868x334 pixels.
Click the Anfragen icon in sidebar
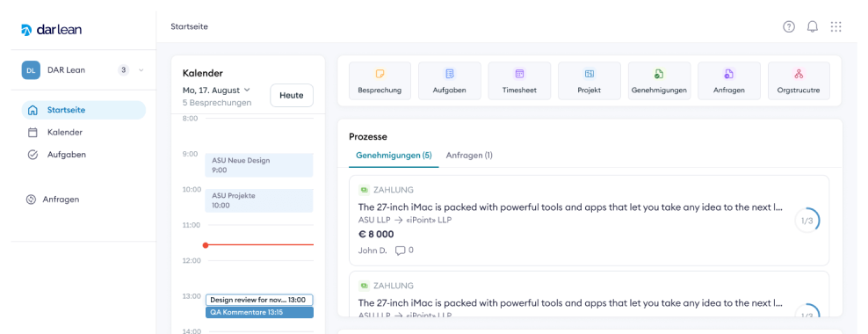coord(31,200)
